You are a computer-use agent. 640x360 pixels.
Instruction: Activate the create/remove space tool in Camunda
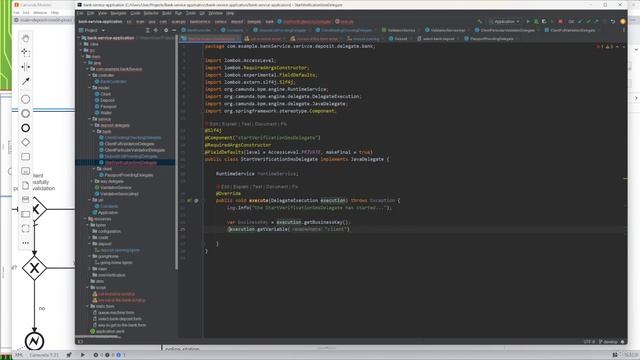click(x=25, y=67)
